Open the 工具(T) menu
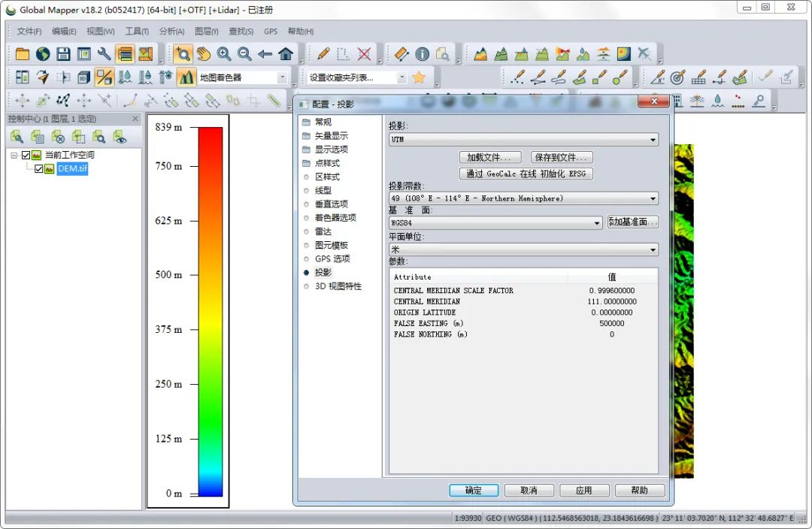 pos(137,31)
